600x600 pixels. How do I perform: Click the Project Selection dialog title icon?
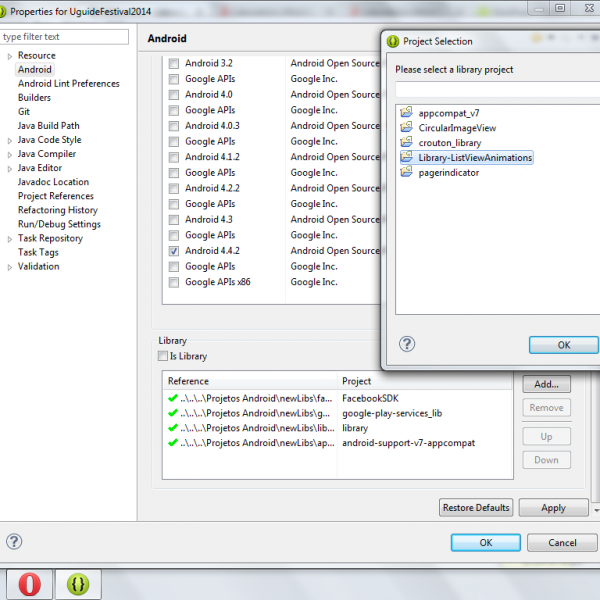click(x=393, y=41)
